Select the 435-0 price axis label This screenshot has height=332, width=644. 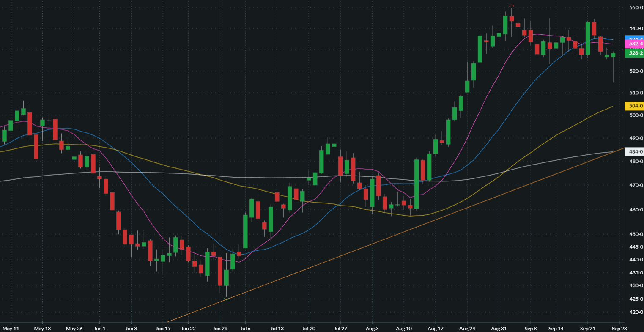click(636, 272)
